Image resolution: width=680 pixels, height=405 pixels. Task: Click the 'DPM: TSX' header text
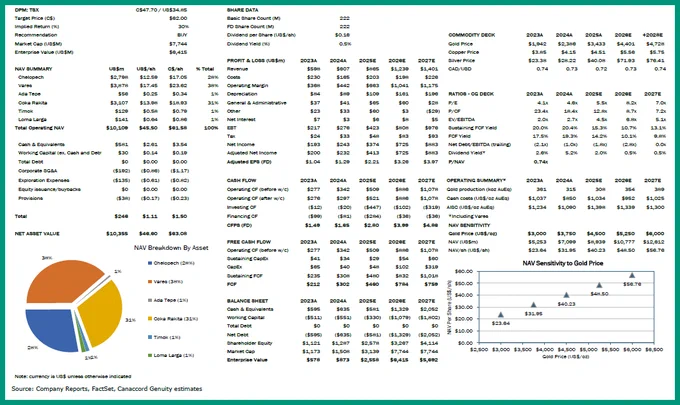[27, 10]
